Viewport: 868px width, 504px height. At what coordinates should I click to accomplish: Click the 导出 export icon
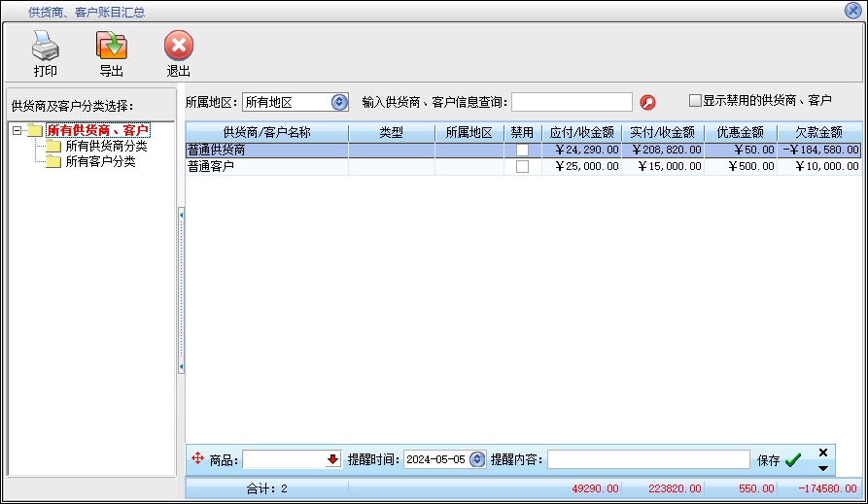(111, 46)
